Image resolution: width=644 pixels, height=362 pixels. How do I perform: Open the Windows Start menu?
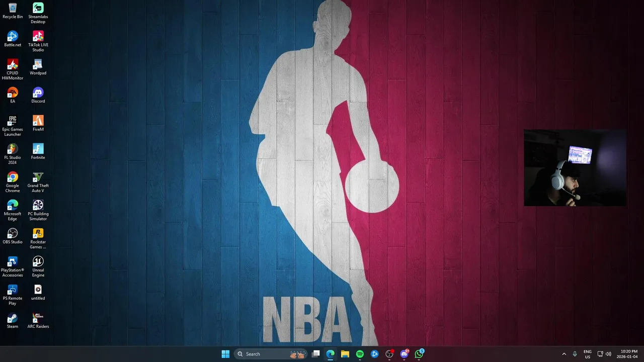pos(225,354)
